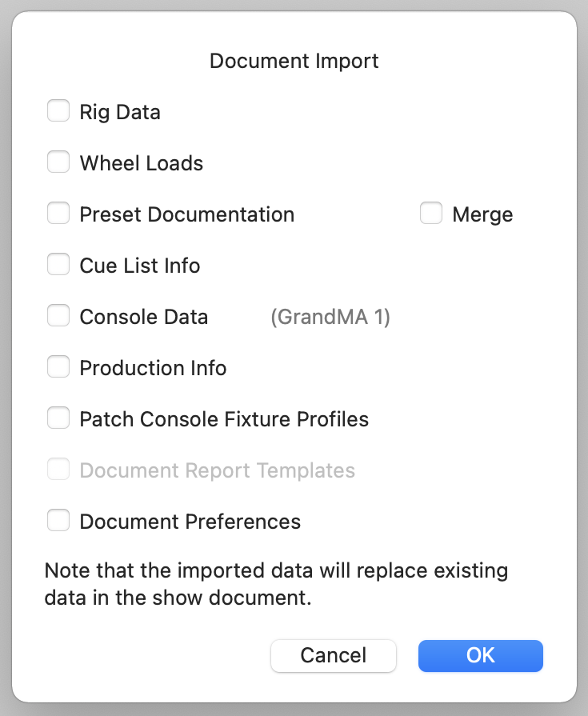
Task: Enable Preset Documentation import
Action: click(58, 213)
